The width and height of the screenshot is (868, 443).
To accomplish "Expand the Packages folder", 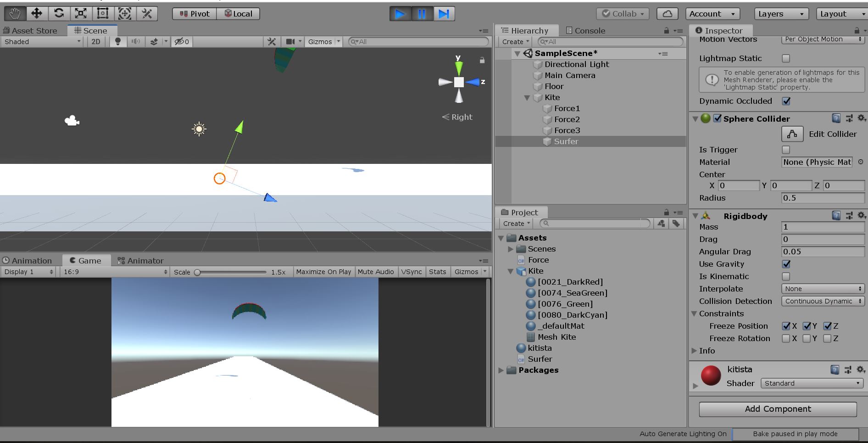I will [x=501, y=370].
